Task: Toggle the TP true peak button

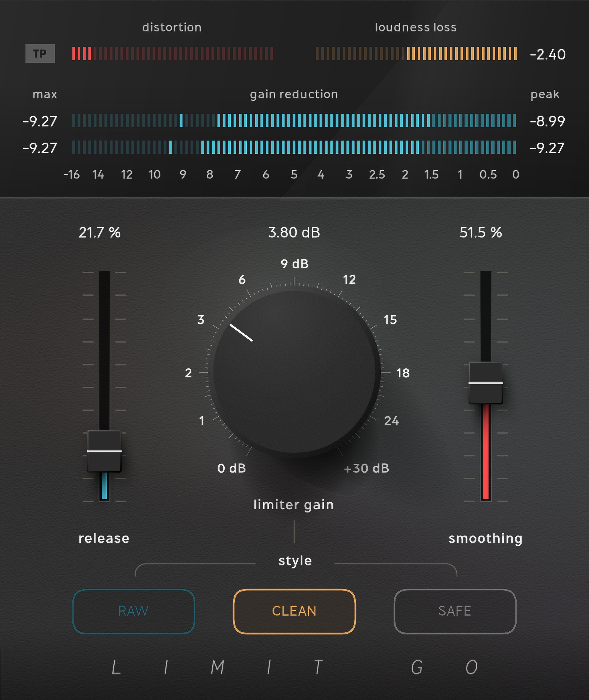Action: point(40,53)
